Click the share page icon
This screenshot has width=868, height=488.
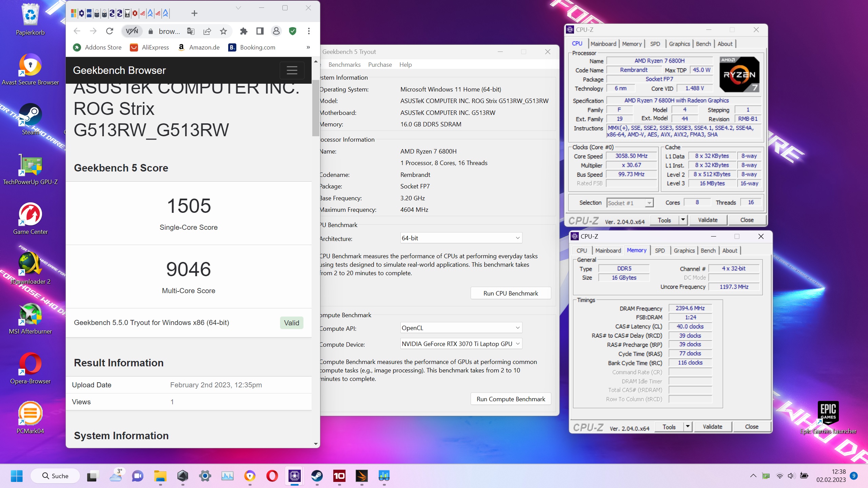[207, 31]
